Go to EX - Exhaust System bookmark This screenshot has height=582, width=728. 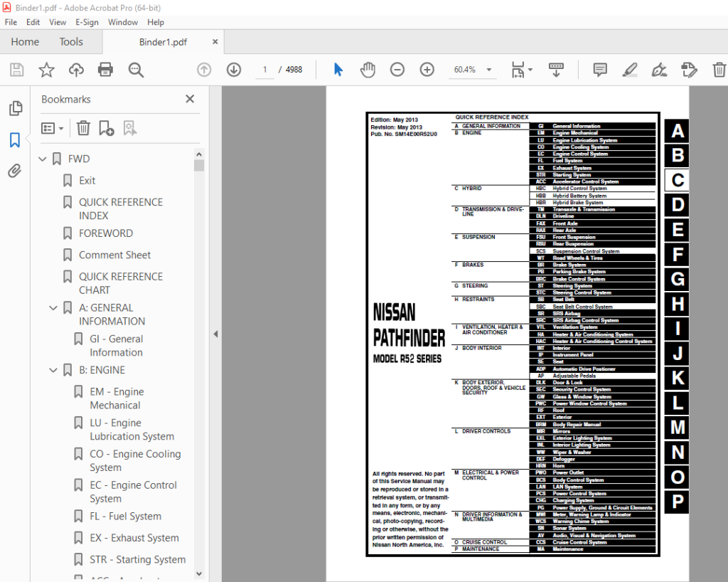coord(134,538)
